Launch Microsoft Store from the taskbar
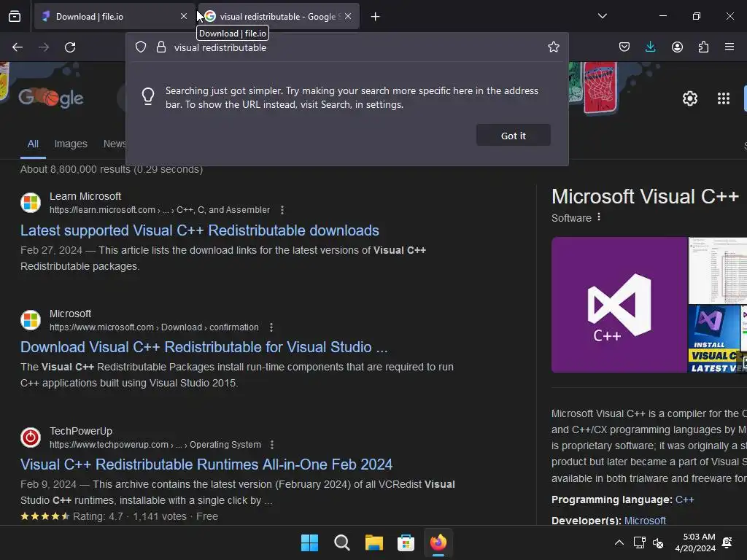This screenshot has width=747, height=560. coord(406,542)
